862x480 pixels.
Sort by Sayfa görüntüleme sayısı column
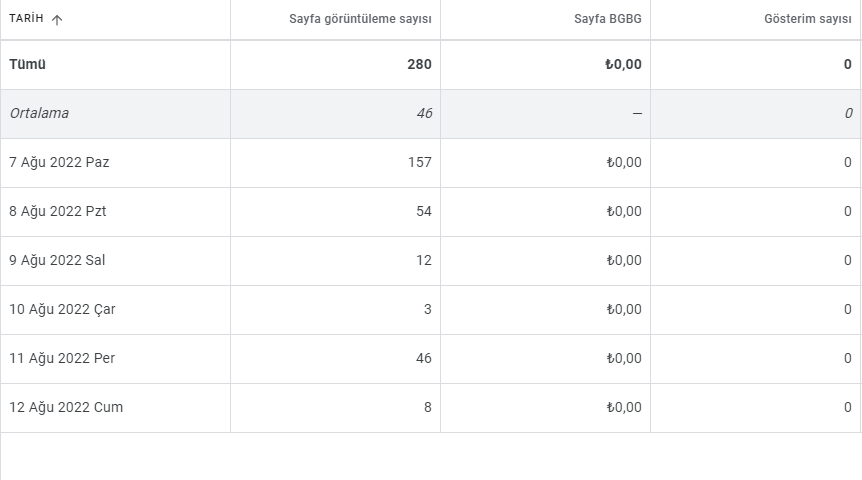[360, 19]
